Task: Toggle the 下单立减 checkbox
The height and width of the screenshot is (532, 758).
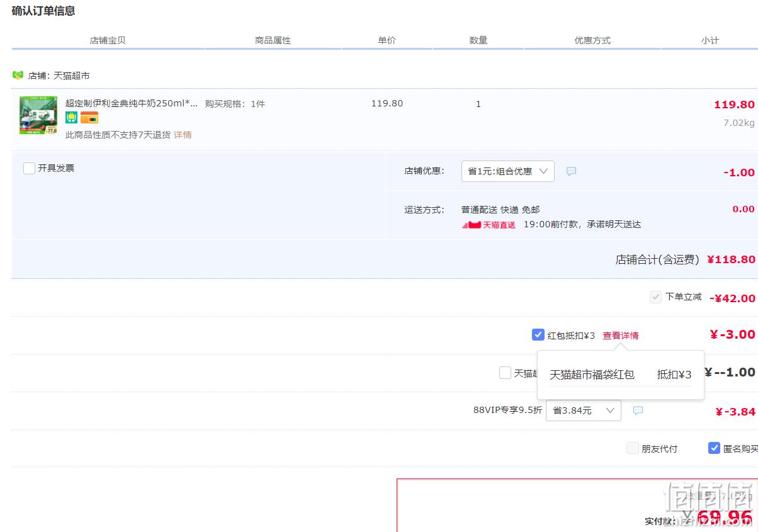Action: click(x=656, y=297)
